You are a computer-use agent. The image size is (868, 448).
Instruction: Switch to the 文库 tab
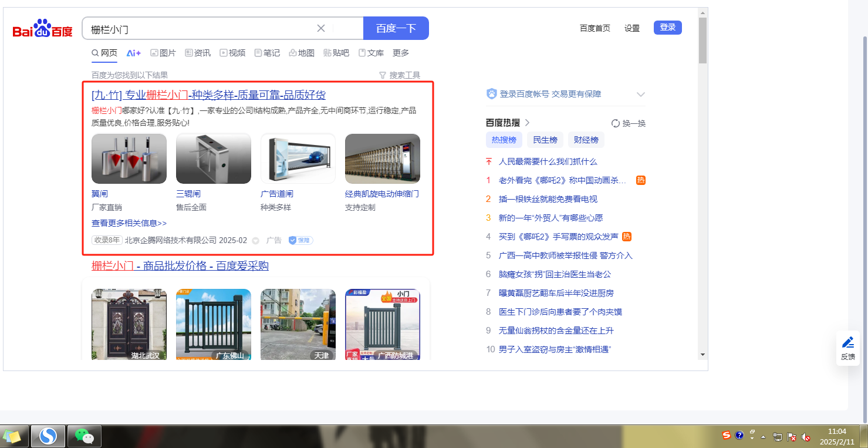pyautogui.click(x=371, y=53)
